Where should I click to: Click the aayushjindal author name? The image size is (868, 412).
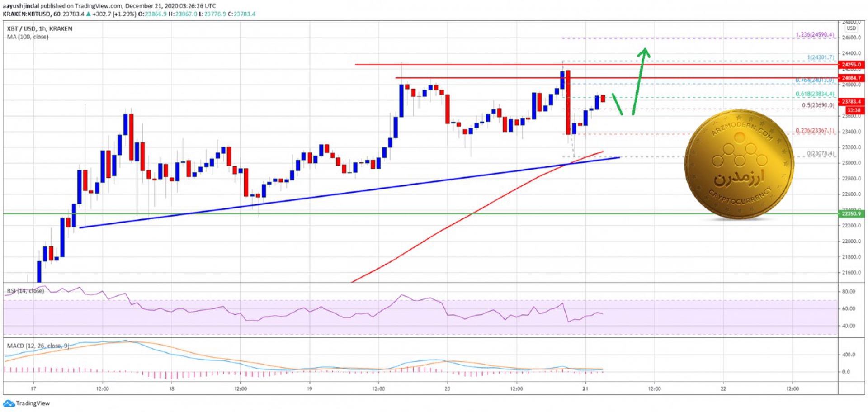tap(21, 6)
